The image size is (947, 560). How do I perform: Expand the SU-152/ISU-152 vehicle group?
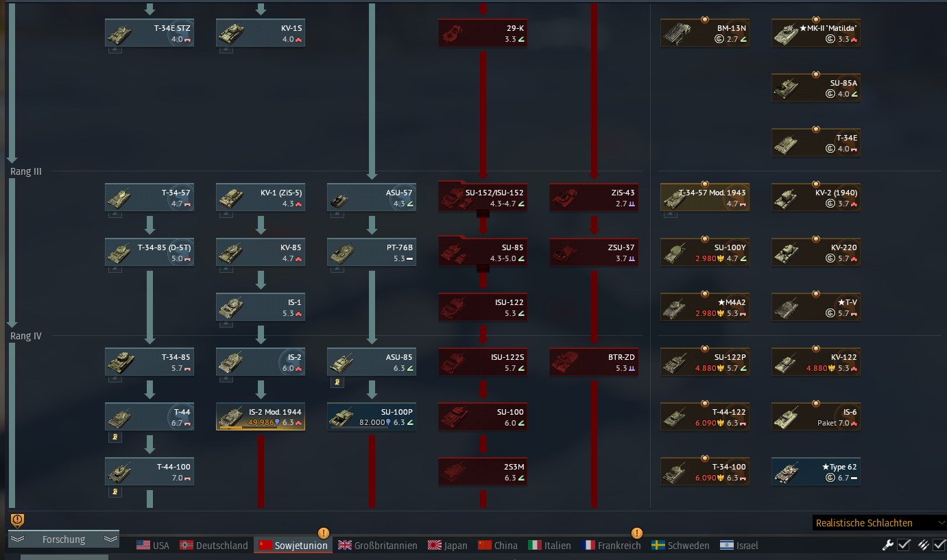point(483,197)
